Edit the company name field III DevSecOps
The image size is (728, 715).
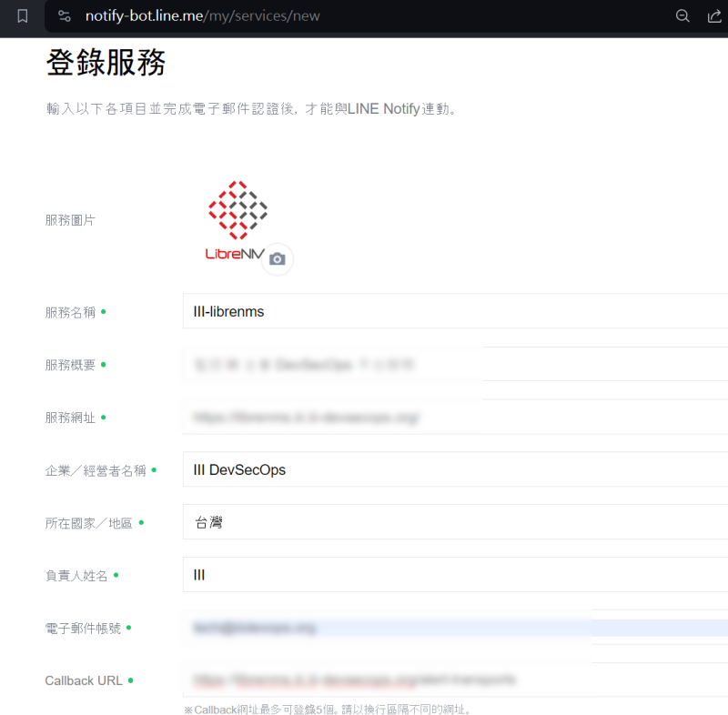click(456, 469)
